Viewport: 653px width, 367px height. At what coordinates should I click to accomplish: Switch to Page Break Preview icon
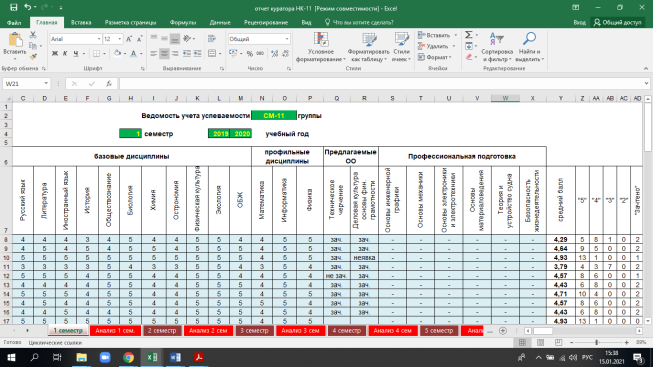[558, 342]
